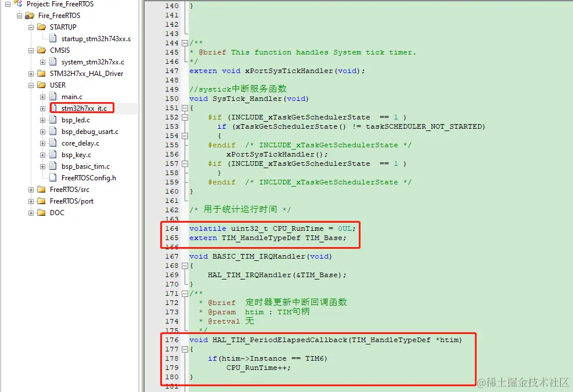This screenshot has width=573, height=392.
Task: Click the file icon of bsp_basic_tim.c
Action: click(53, 166)
